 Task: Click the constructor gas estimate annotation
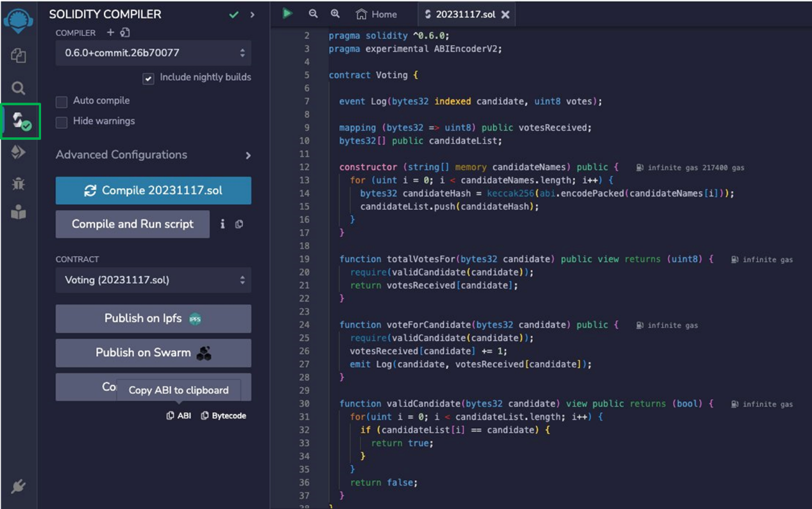[x=691, y=168]
